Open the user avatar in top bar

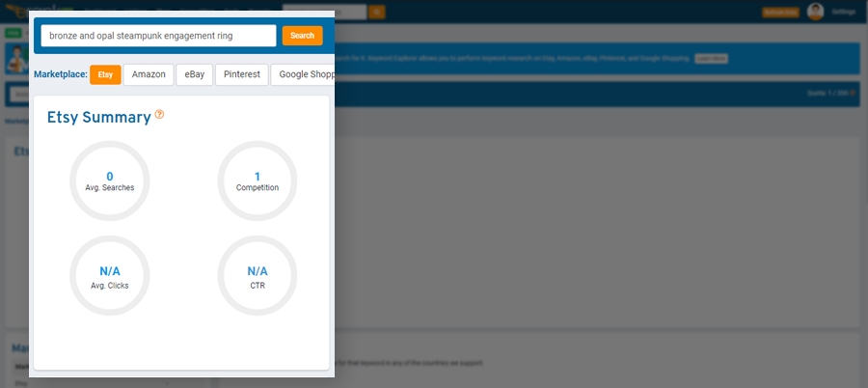click(815, 11)
